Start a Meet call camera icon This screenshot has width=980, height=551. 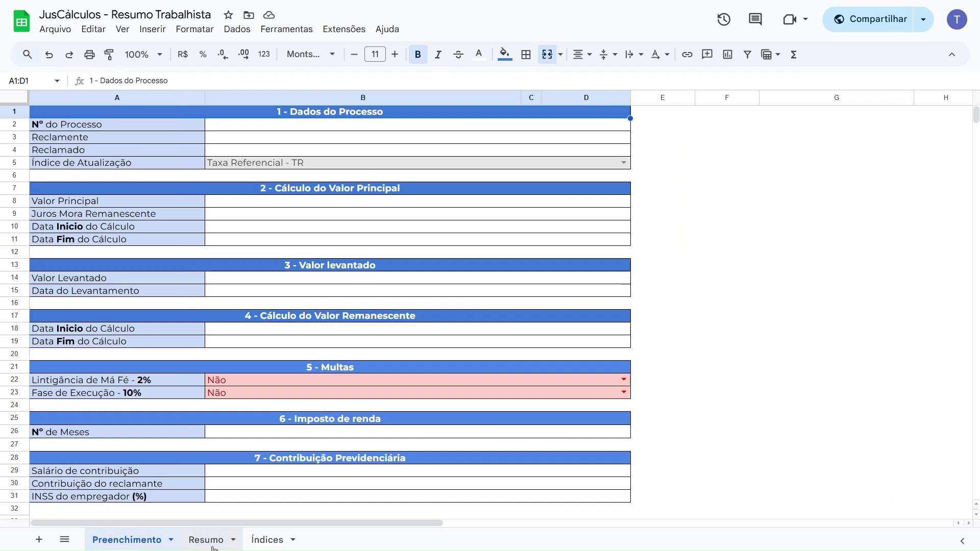click(x=790, y=19)
